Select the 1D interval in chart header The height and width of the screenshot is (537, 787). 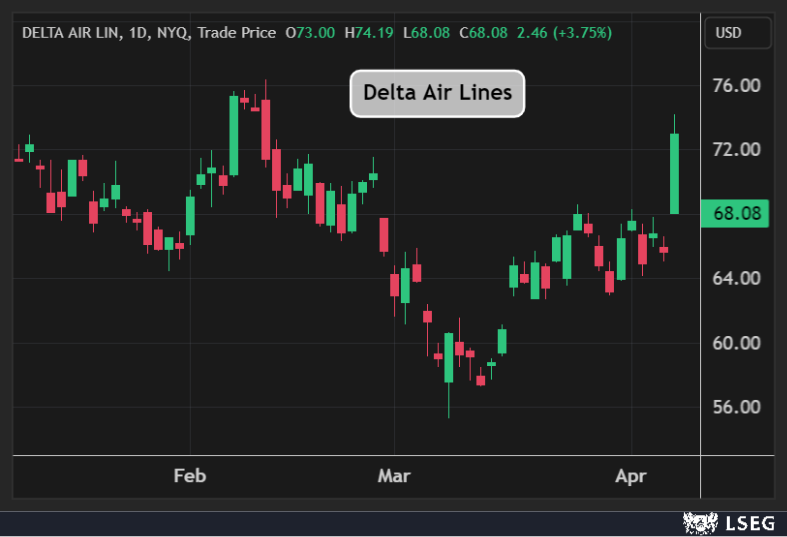pyautogui.click(x=138, y=33)
